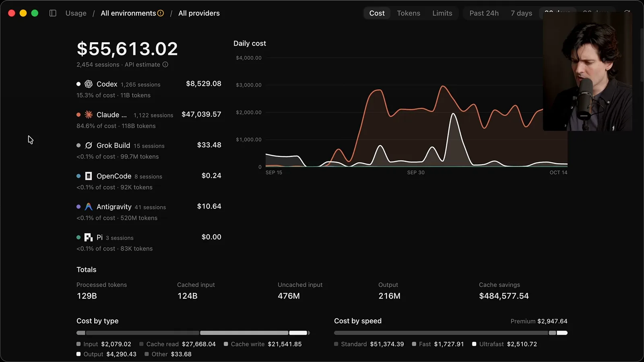
Task: Click the total cost $55,613.02
Action: 127,49
